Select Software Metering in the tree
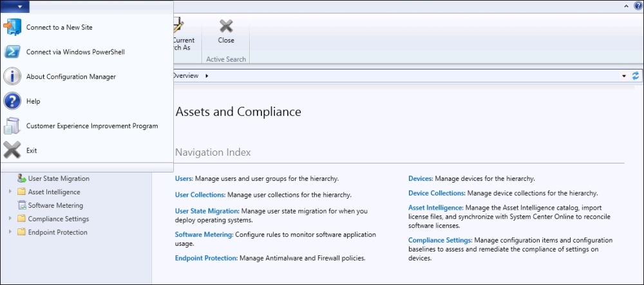This screenshot has width=644, height=285. click(x=55, y=205)
